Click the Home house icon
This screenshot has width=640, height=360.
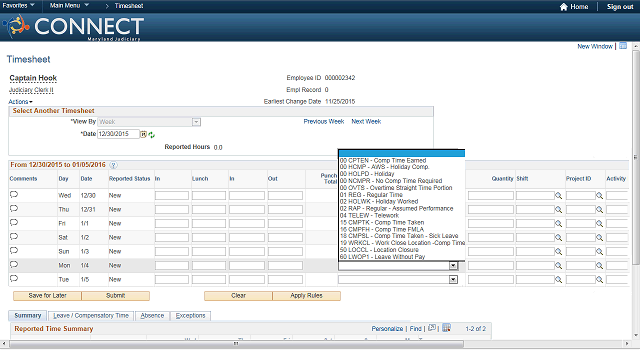coord(564,7)
